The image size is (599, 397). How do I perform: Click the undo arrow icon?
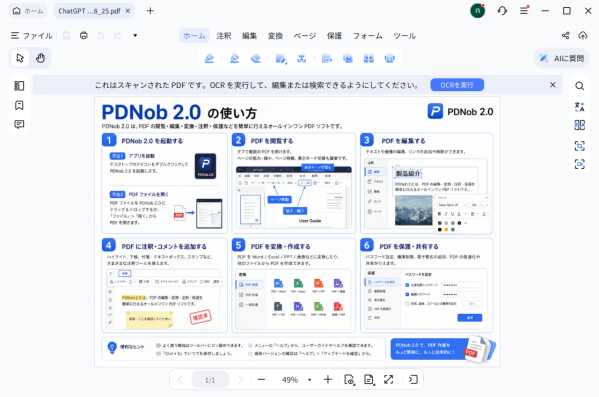[101, 36]
